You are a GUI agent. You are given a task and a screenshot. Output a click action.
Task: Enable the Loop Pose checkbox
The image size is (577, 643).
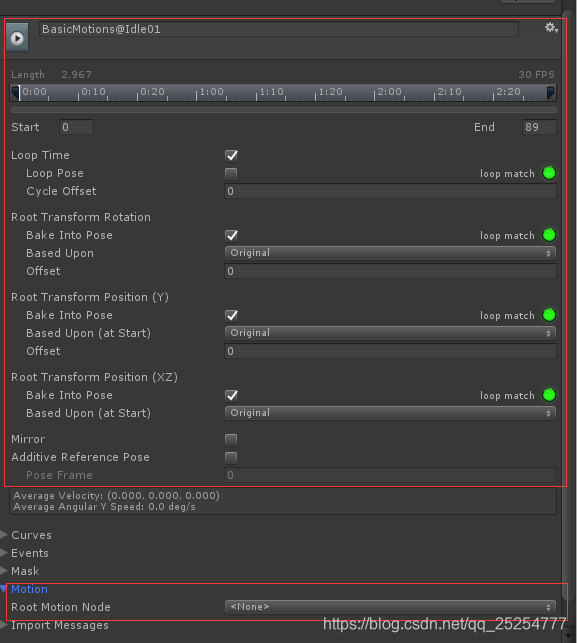pyautogui.click(x=231, y=173)
